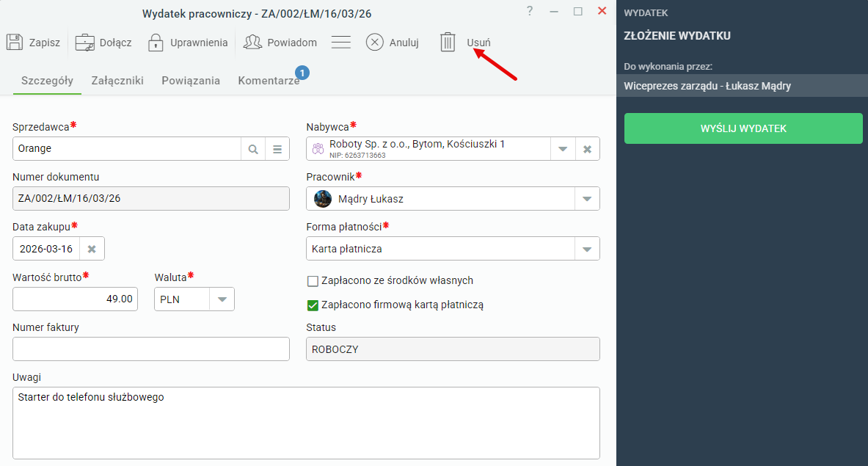Viewport: 868px width, 466px height.
Task: Minimize the Wydatek pracowniczy window
Action: pyautogui.click(x=553, y=12)
